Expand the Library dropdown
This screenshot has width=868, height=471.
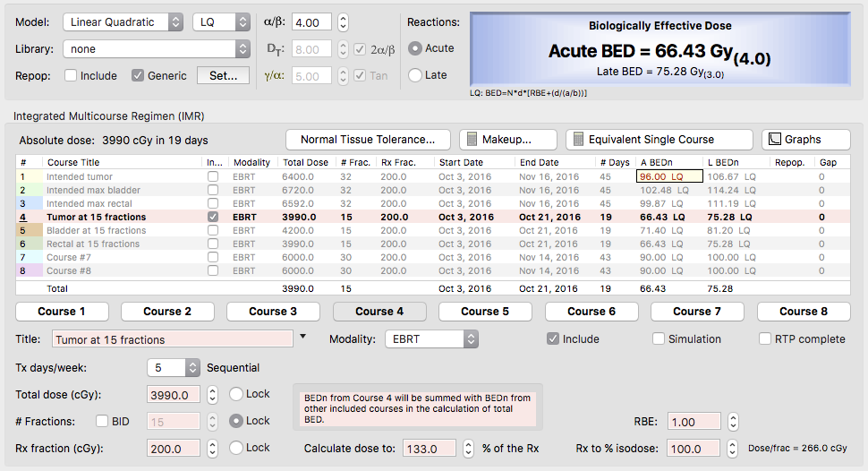click(157, 49)
